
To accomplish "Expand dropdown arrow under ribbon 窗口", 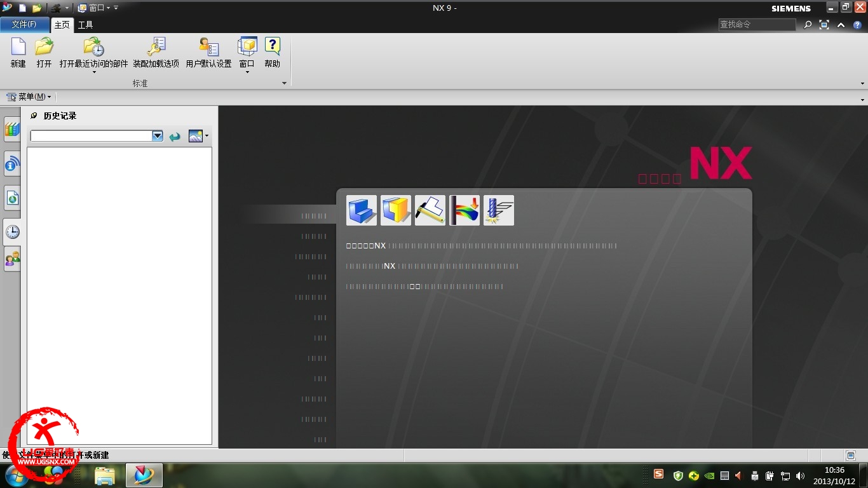I will [247, 72].
